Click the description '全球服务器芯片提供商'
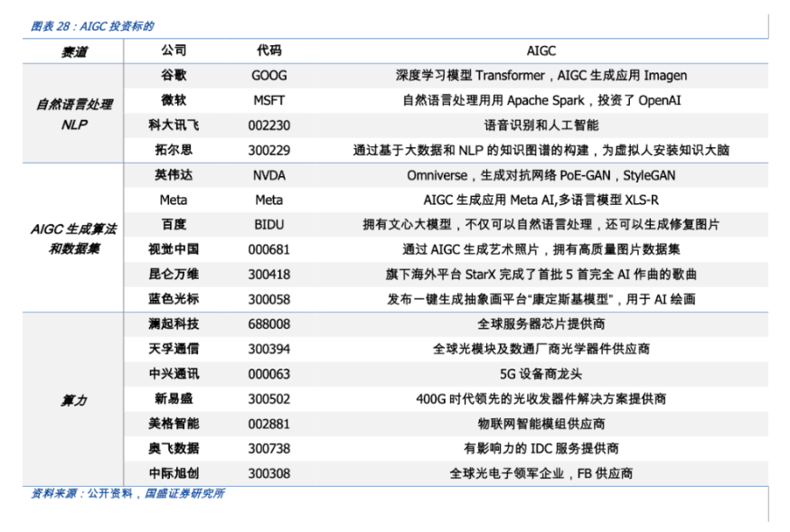 [541, 324]
